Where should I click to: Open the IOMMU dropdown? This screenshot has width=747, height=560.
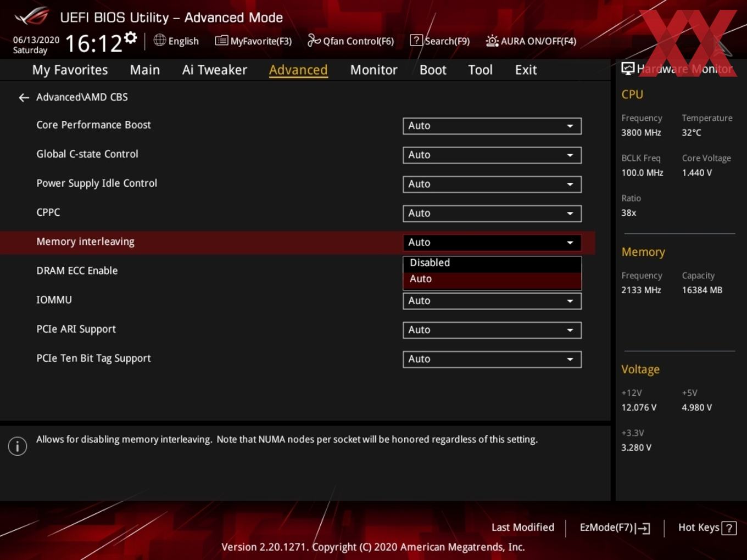pyautogui.click(x=492, y=301)
